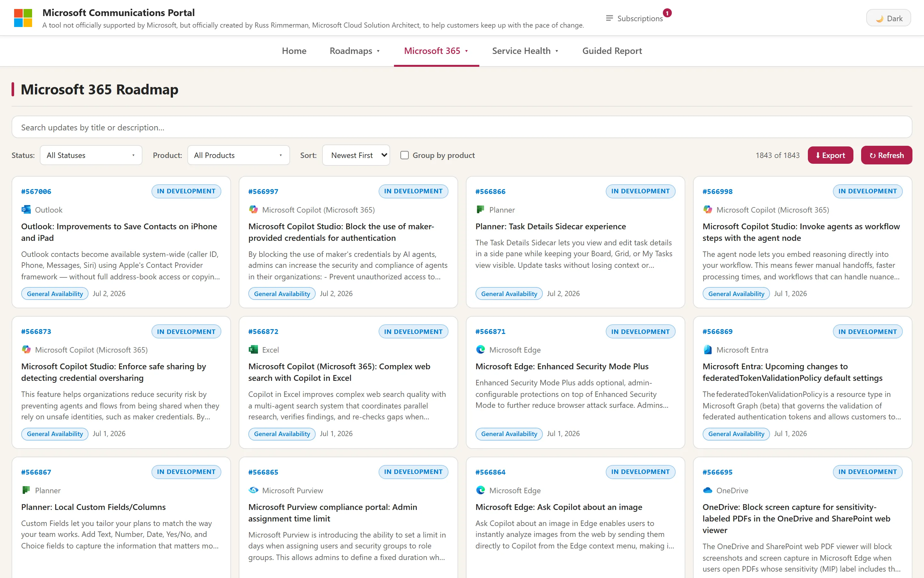Go to the Home tab
The width and height of the screenshot is (924, 578).
coord(294,51)
